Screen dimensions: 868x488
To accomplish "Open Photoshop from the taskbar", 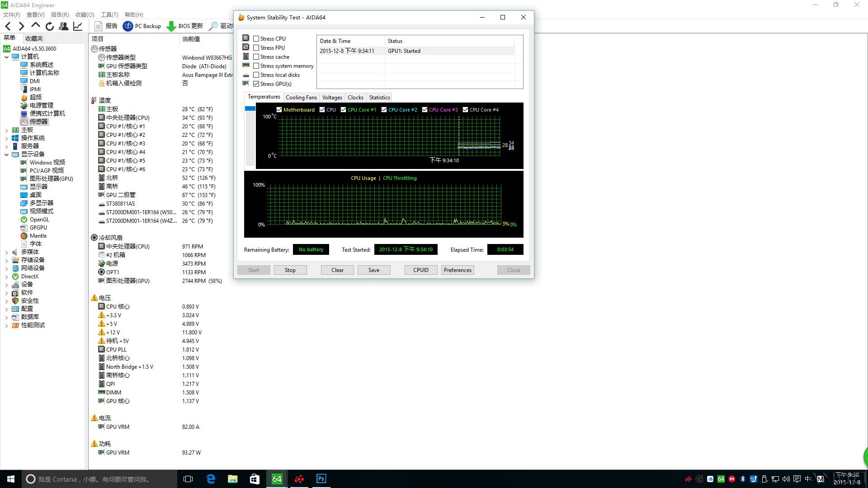I will coord(321,479).
